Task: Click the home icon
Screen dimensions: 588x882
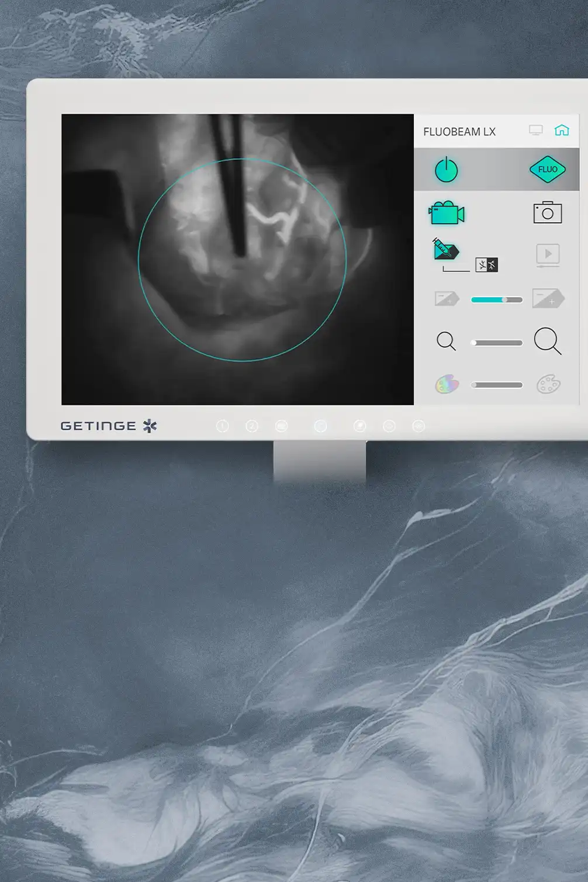Action: click(x=562, y=130)
